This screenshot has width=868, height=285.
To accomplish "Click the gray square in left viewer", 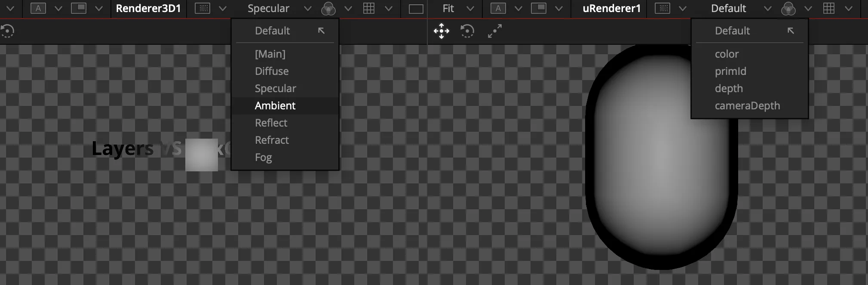I will click(x=201, y=155).
